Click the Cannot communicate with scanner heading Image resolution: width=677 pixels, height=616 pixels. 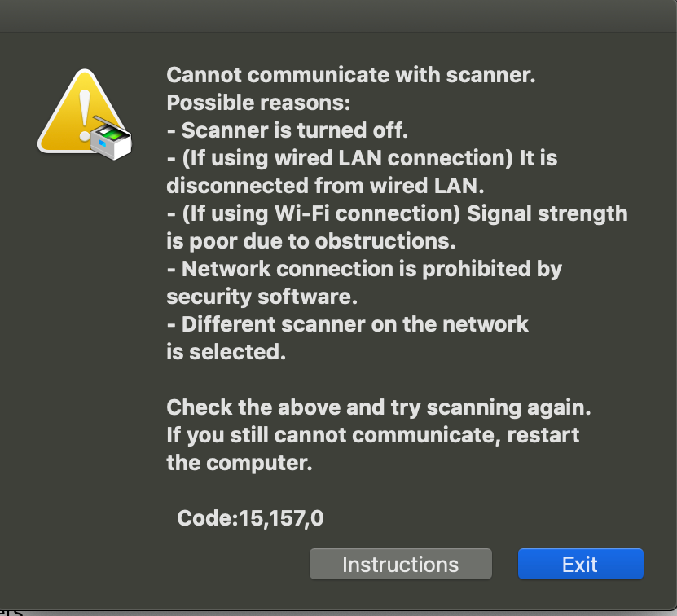(x=350, y=74)
